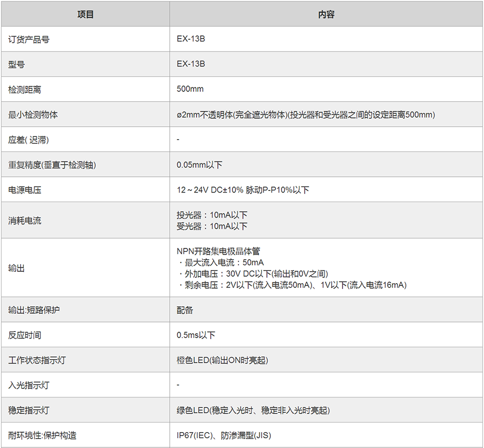Screen dimensions: 484x448
Task: Select 配备 in the short-circuit protection row
Action: [x=185, y=310]
